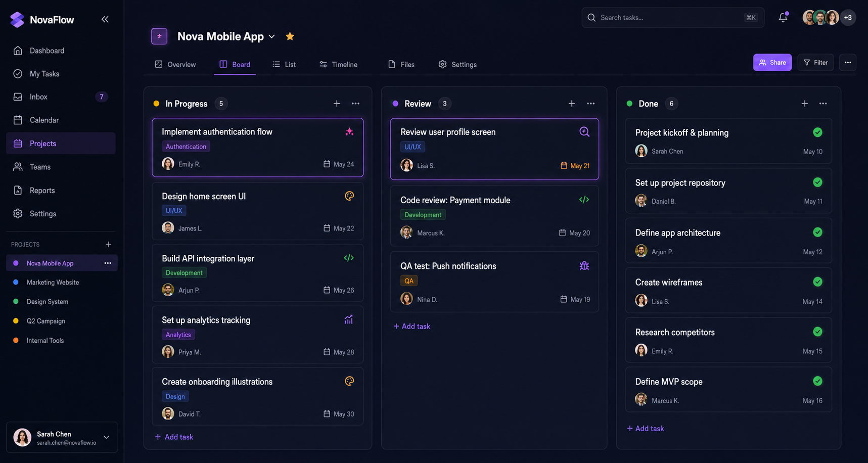Toggle completion check on Project kickoff & planning
The width and height of the screenshot is (868, 463).
(817, 132)
